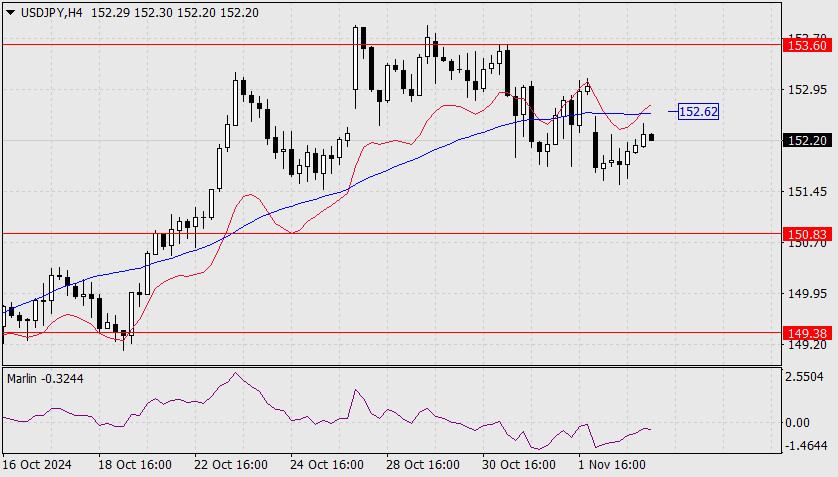Image resolution: width=838 pixels, height=477 pixels.
Task: Open the dropdown triangle beside USDJPY
Action: pyautogui.click(x=10, y=13)
